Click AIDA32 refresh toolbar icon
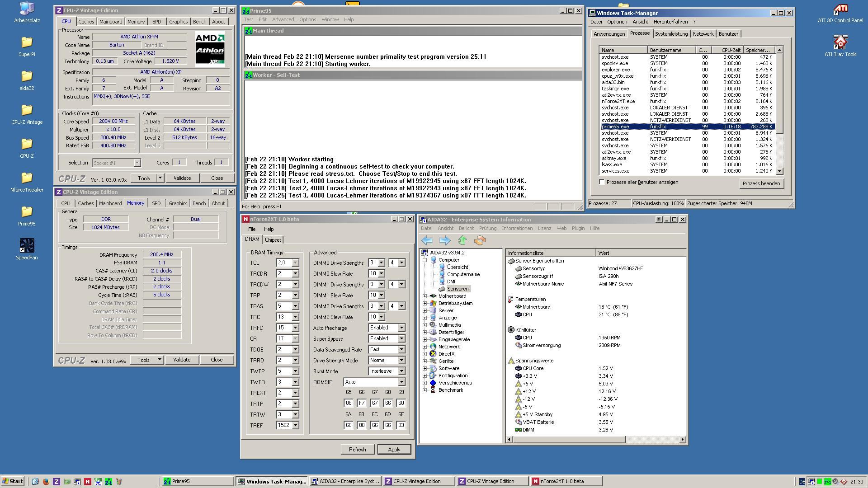868x488 pixels. (x=480, y=240)
